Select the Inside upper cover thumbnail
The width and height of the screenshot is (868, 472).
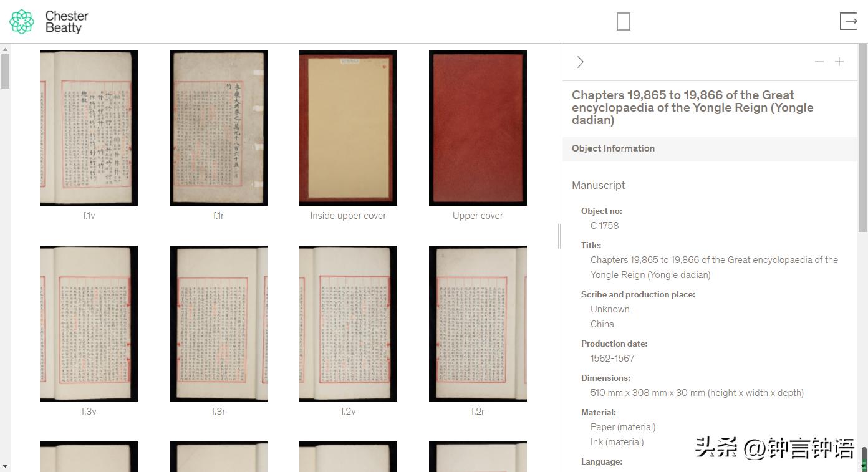click(x=348, y=128)
